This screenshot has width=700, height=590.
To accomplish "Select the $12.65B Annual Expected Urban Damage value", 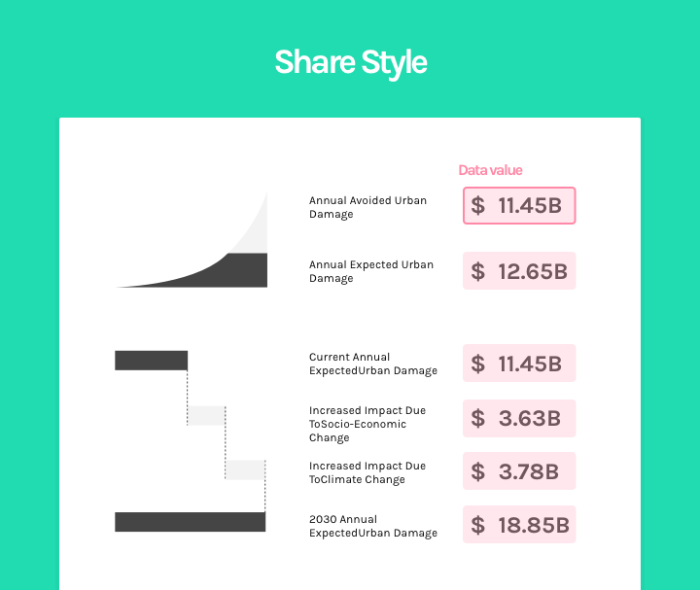I will (519, 271).
